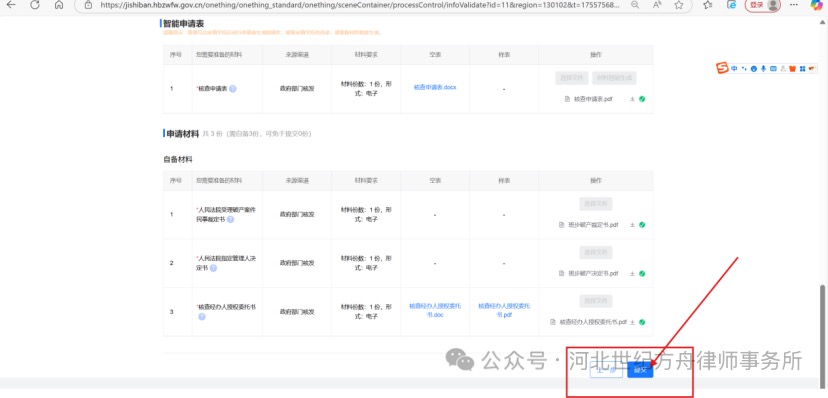Download the uploaded 破产裁定书.pdf via arrow icon
The image size is (828, 398).
[x=632, y=225]
